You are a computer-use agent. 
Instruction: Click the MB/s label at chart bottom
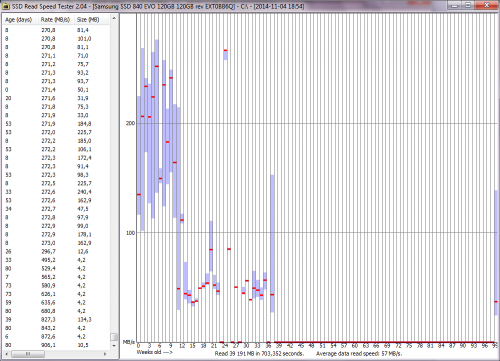tap(128, 342)
